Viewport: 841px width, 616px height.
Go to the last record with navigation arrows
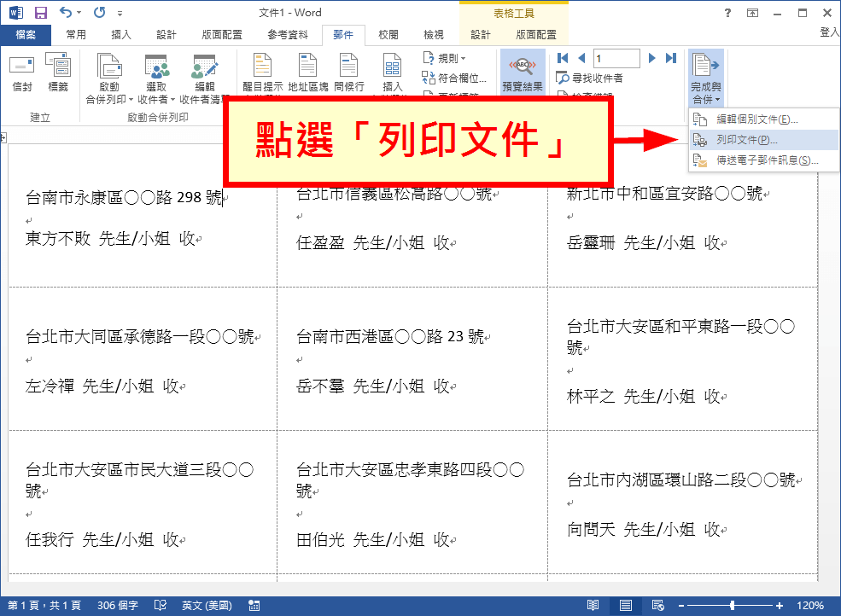670,58
